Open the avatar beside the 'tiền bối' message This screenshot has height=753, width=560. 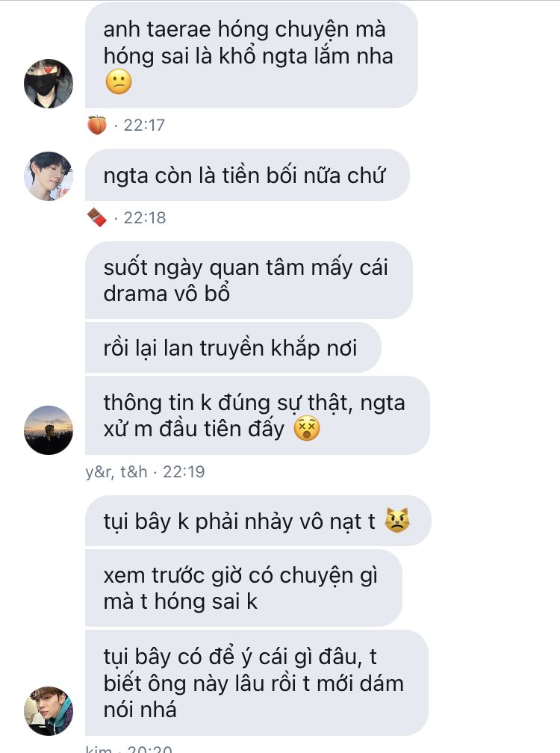tap(49, 176)
